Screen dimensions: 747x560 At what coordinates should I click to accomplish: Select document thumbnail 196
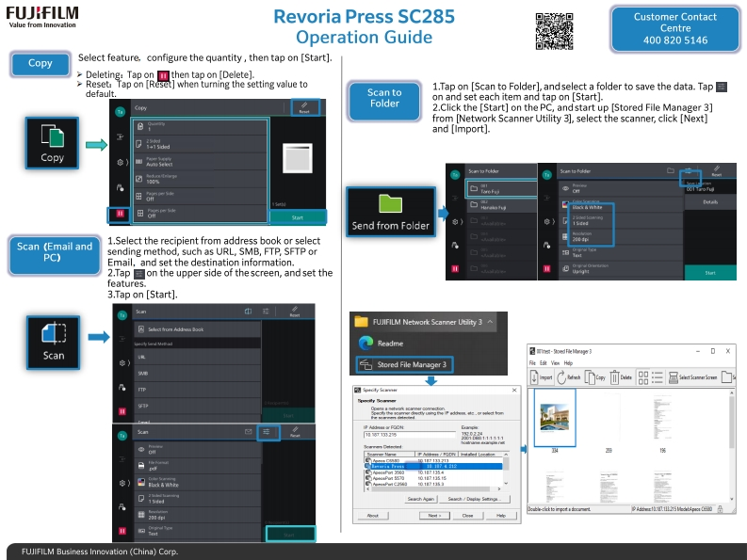[x=662, y=422]
